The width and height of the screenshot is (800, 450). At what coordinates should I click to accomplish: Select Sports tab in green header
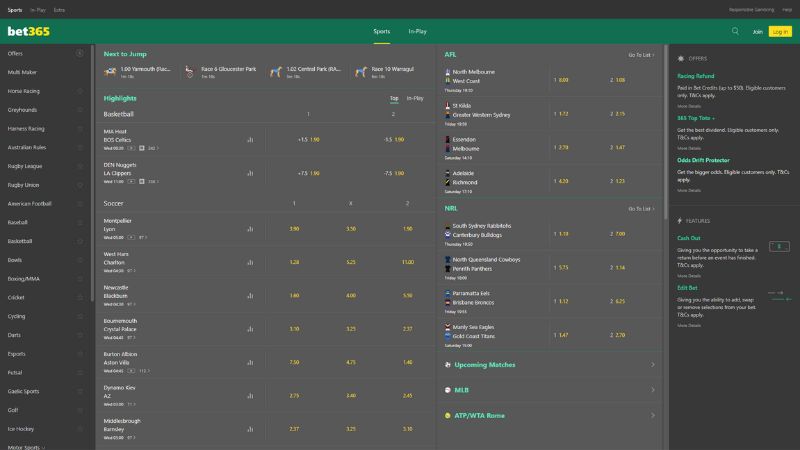point(382,32)
